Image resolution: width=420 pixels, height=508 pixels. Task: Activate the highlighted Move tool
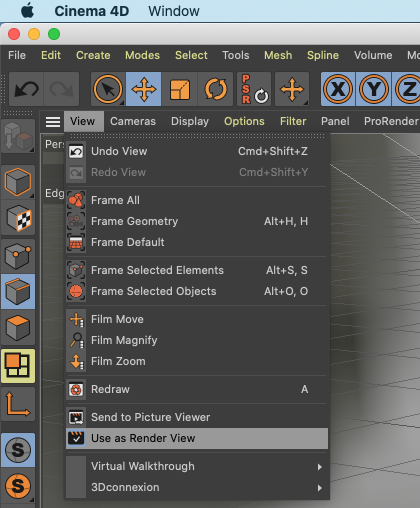[143, 89]
